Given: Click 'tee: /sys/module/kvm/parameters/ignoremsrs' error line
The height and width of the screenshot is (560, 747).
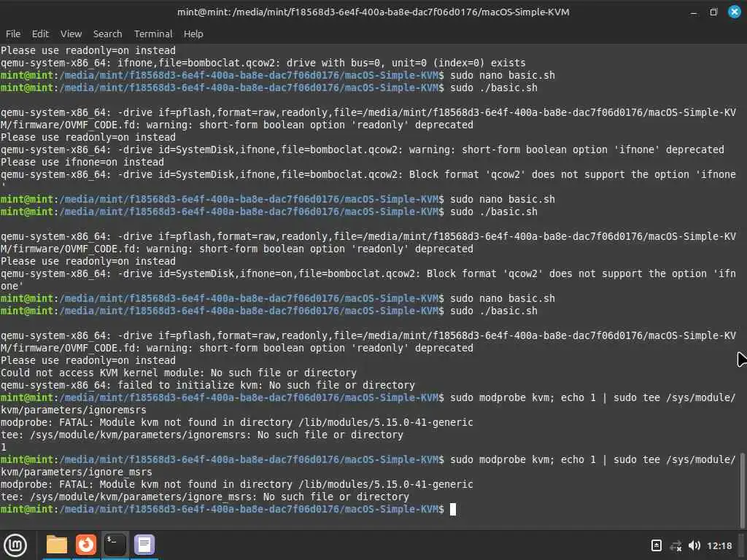Looking at the screenshot, I should [201, 435].
